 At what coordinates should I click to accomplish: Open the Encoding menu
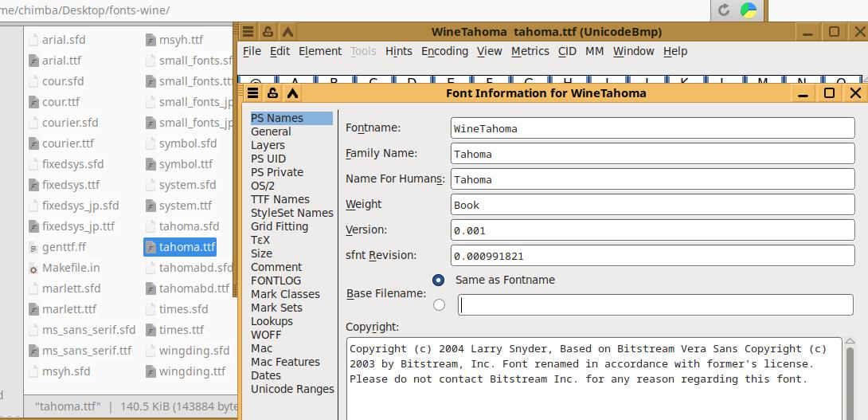444,51
